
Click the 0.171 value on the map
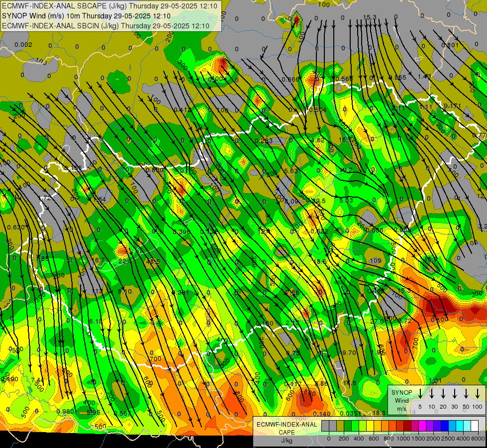coord(453,106)
